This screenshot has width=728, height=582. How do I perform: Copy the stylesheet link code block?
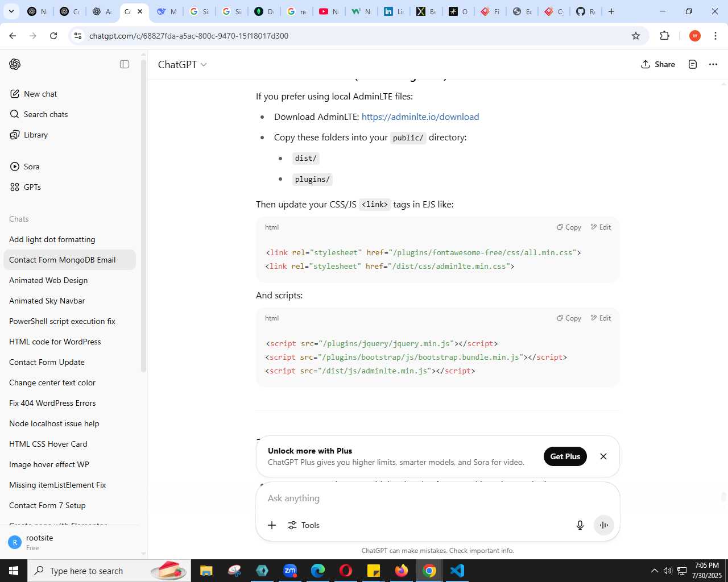click(569, 227)
